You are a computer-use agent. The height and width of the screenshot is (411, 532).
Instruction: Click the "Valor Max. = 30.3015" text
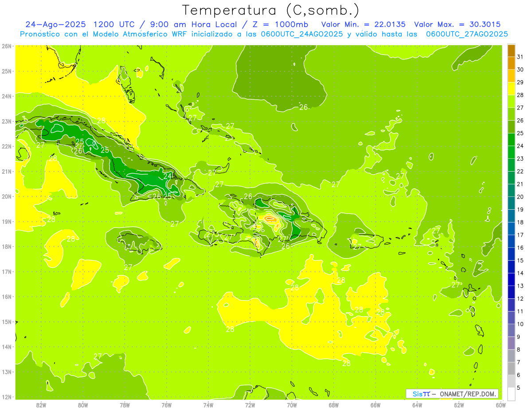tap(458, 24)
